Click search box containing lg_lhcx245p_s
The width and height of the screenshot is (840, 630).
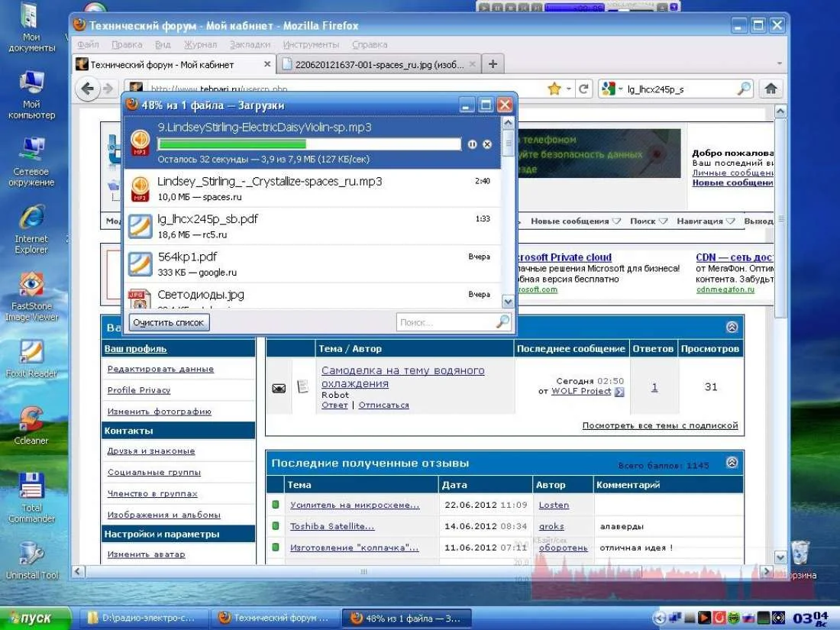(680, 89)
